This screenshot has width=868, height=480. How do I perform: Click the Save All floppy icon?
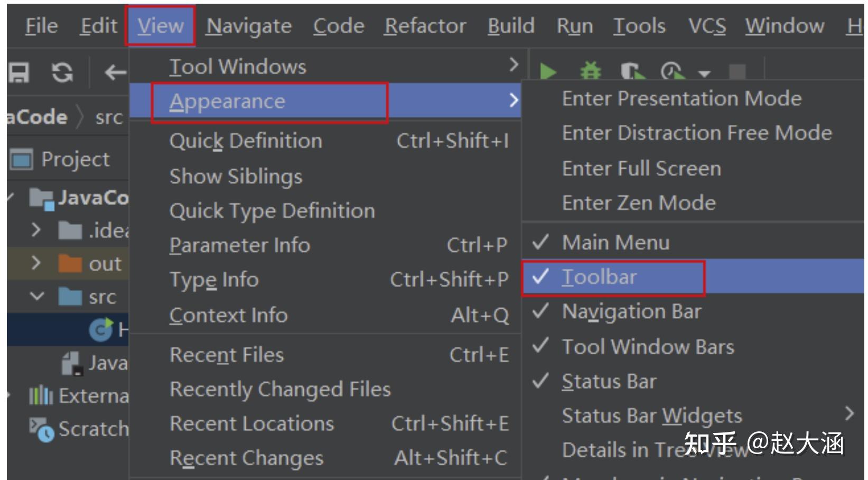click(19, 72)
